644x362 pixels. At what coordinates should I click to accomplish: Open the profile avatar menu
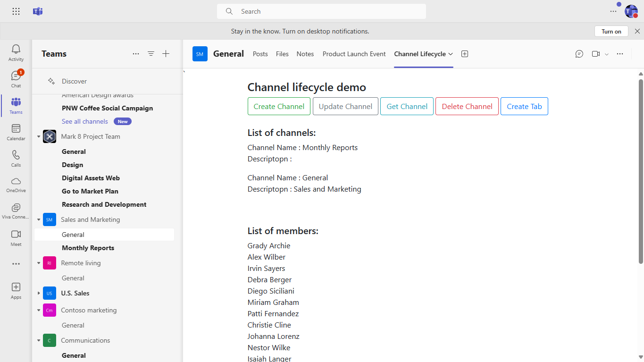pos(631,11)
